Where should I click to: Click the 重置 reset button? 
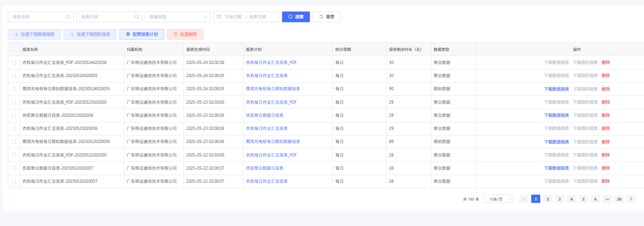pos(326,17)
